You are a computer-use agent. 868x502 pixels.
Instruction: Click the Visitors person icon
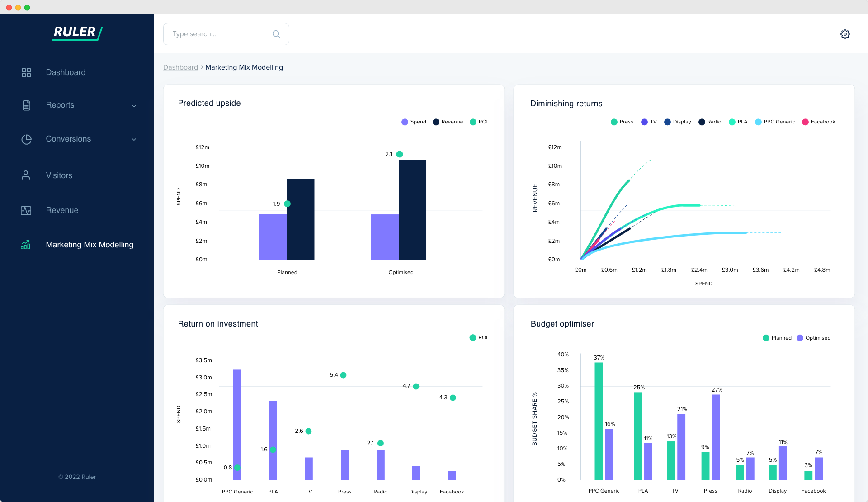26,175
